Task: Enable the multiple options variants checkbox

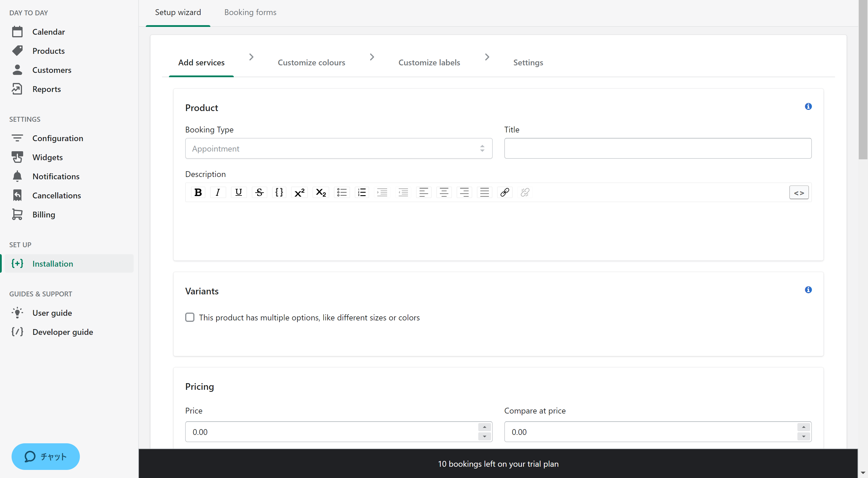Action: point(190,317)
